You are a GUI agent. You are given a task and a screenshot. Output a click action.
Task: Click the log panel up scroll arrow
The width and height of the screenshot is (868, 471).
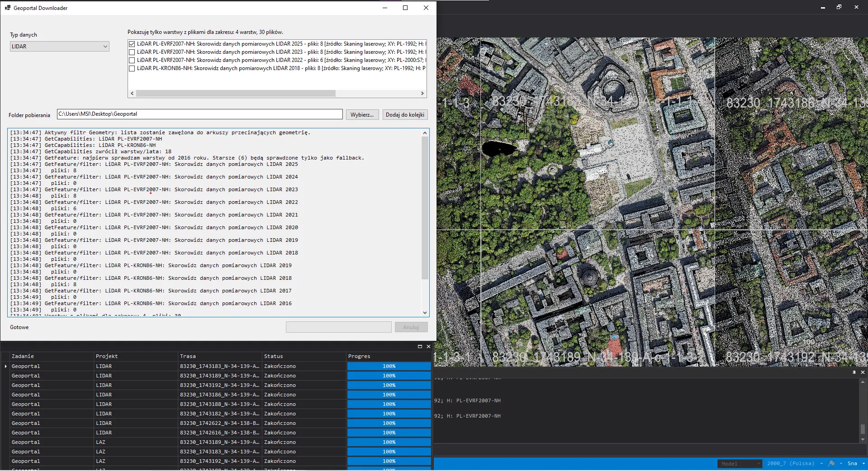tap(425, 132)
